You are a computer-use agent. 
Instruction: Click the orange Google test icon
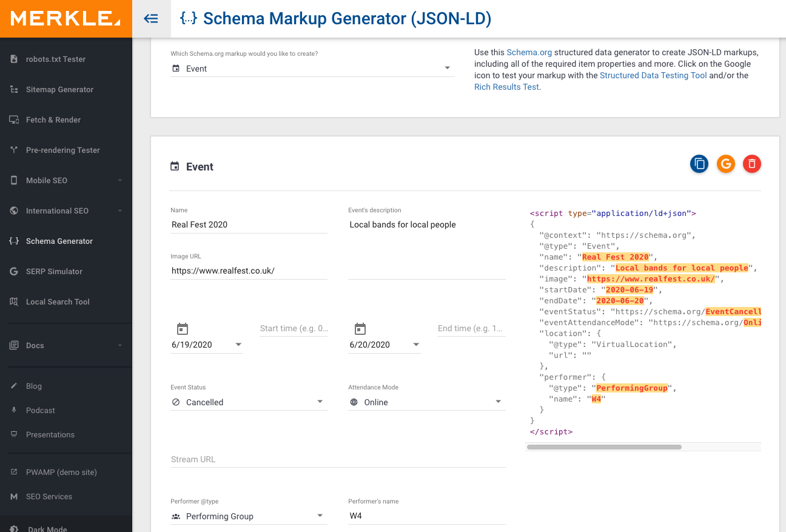725,164
